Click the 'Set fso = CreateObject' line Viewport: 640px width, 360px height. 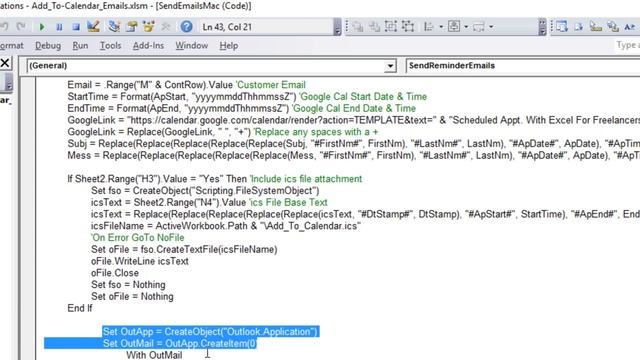(205, 191)
